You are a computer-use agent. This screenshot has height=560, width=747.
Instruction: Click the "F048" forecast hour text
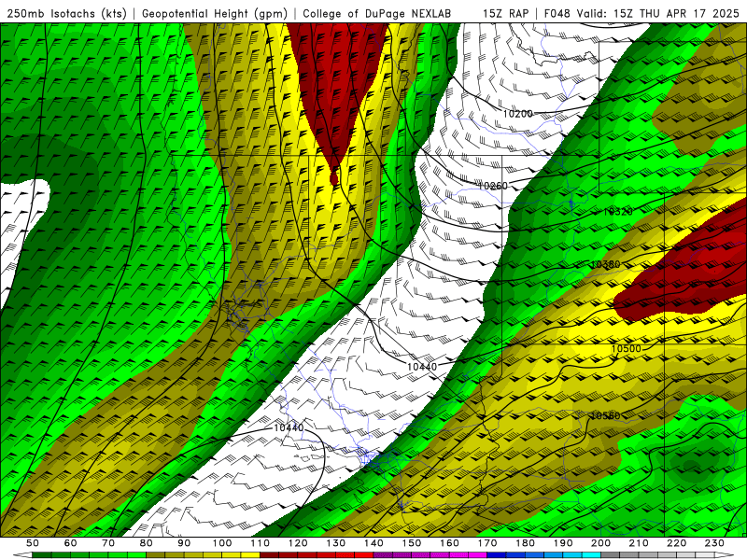click(x=557, y=13)
